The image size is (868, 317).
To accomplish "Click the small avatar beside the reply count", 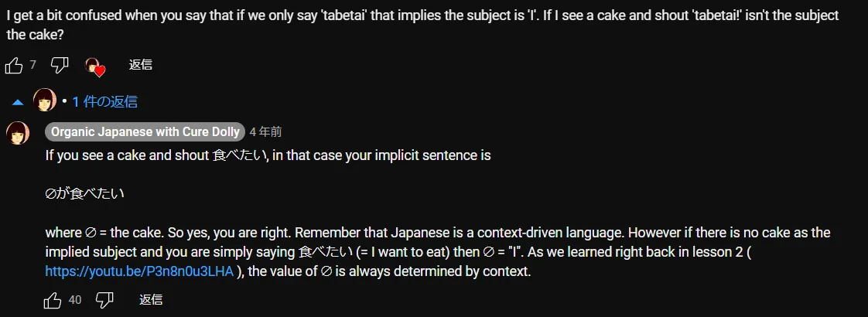I will tap(45, 101).
